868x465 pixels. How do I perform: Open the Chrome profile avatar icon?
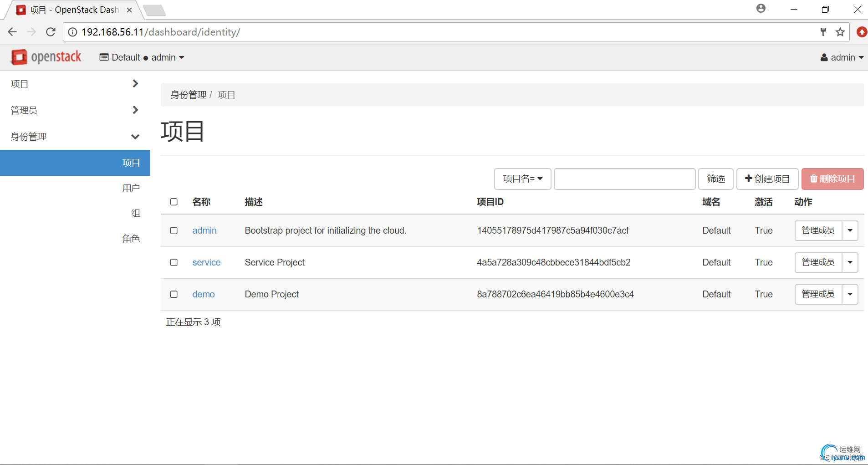761,9
